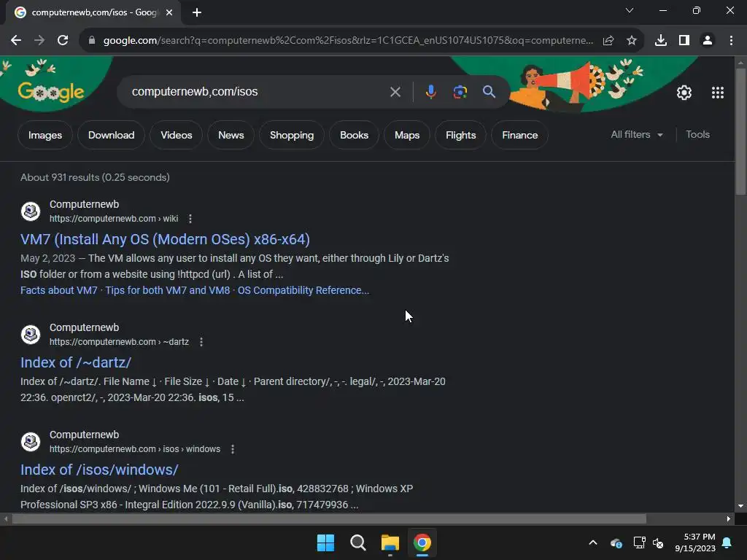Open the Windows Start menu
Image resolution: width=747 pixels, height=560 pixels.
pyautogui.click(x=326, y=542)
